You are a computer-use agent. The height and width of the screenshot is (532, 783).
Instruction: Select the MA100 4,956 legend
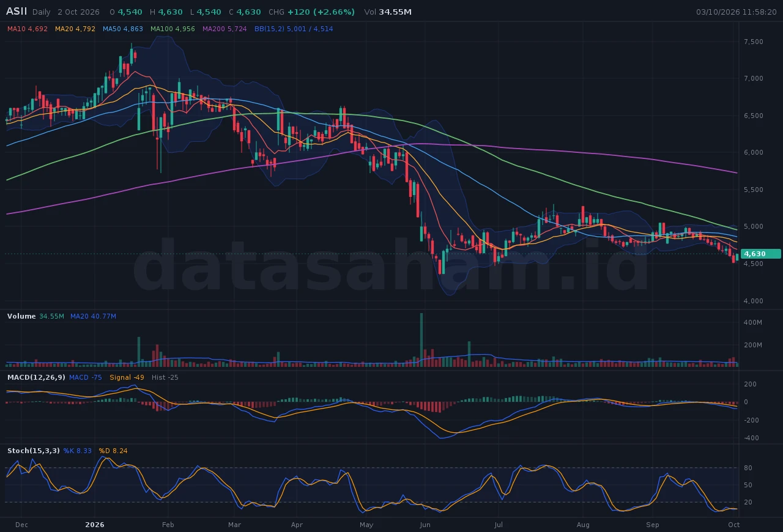tap(173, 29)
